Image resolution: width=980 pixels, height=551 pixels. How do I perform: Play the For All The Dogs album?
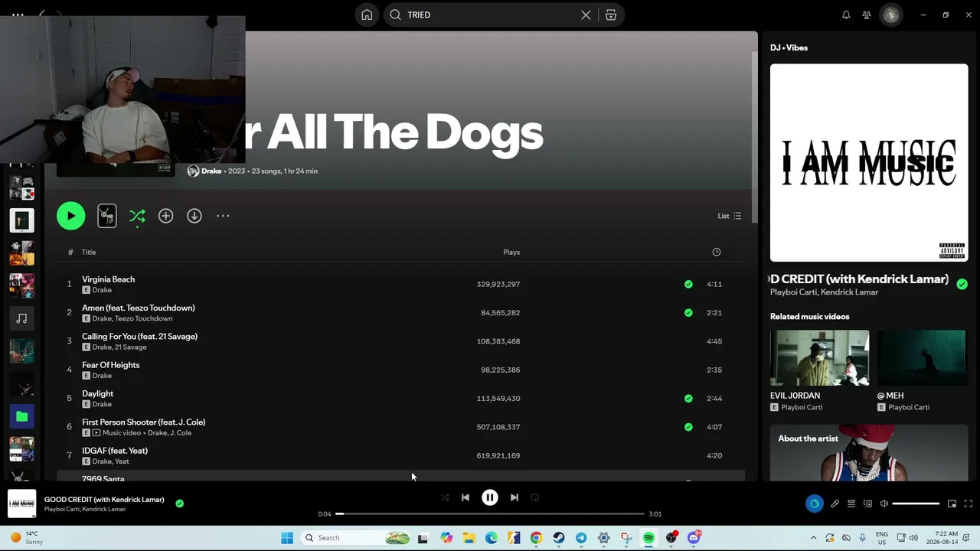70,216
